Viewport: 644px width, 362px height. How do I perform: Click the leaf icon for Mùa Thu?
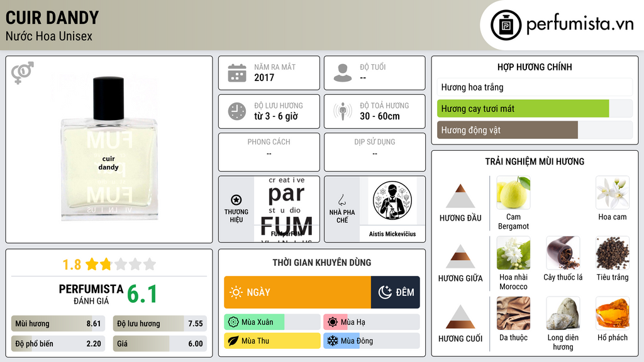tap(233, 341)
